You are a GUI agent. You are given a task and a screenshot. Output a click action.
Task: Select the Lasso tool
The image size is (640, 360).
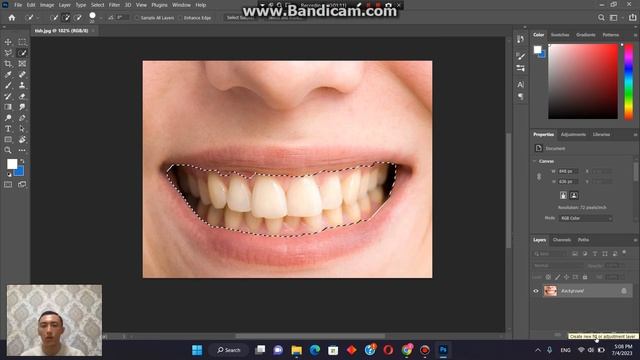[x=8, y=53]
